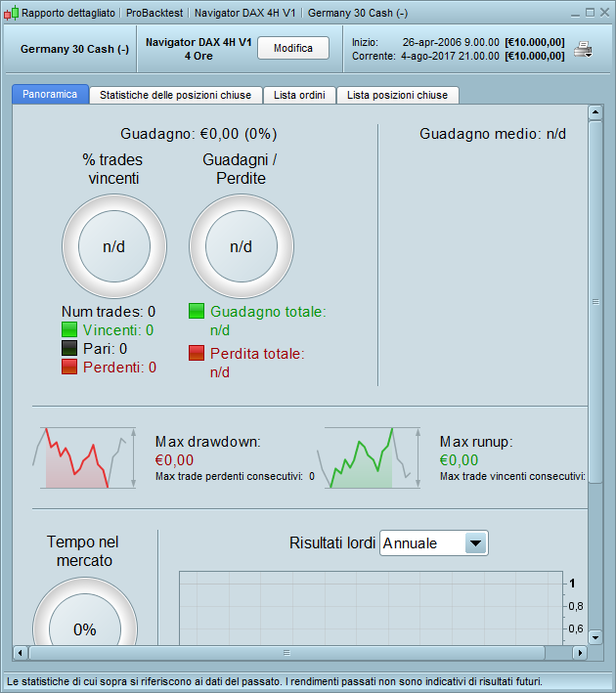Click the red Max drawdown chart thumbnail
The height and width of the screenshot is (693, 616).
click(x=84, y=457)
